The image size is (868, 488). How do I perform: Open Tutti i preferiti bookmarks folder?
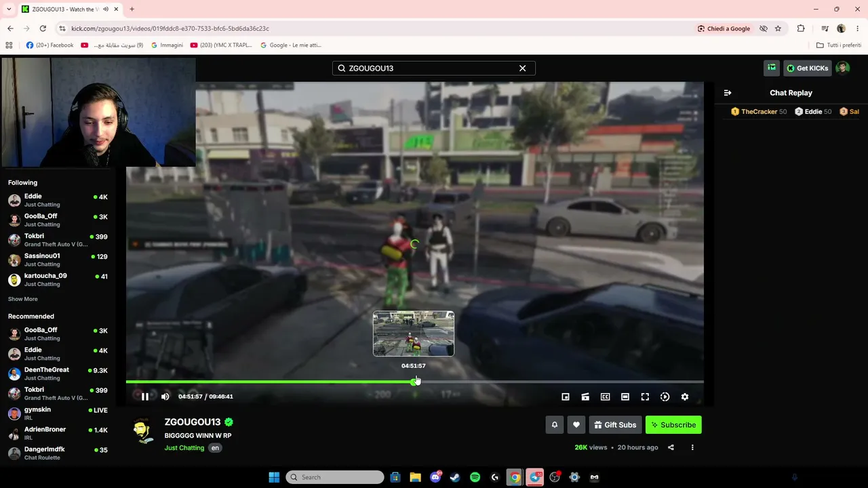click(x=839, y=45)
